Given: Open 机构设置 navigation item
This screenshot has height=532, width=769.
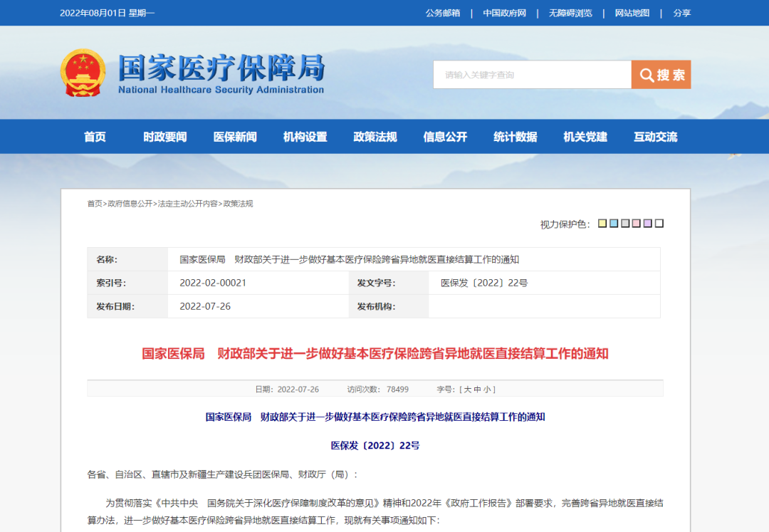Looking at the screenshot, I should pos(305,137).
